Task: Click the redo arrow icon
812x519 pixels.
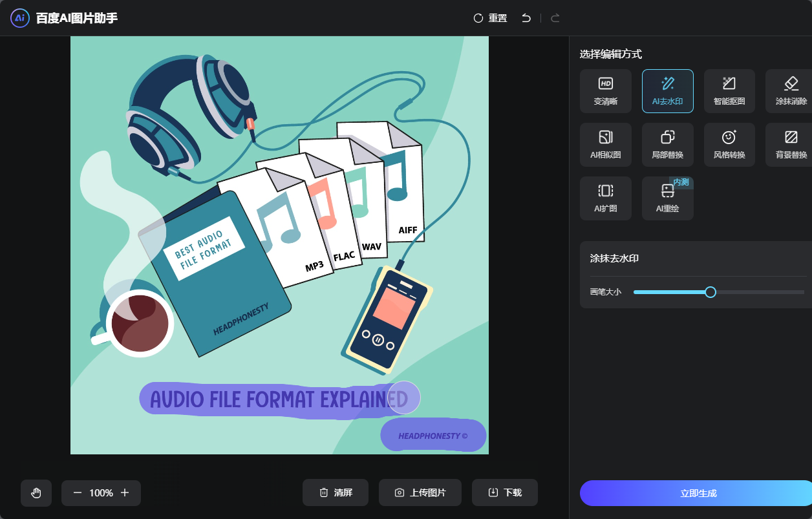Action: [x=555, y=18]
